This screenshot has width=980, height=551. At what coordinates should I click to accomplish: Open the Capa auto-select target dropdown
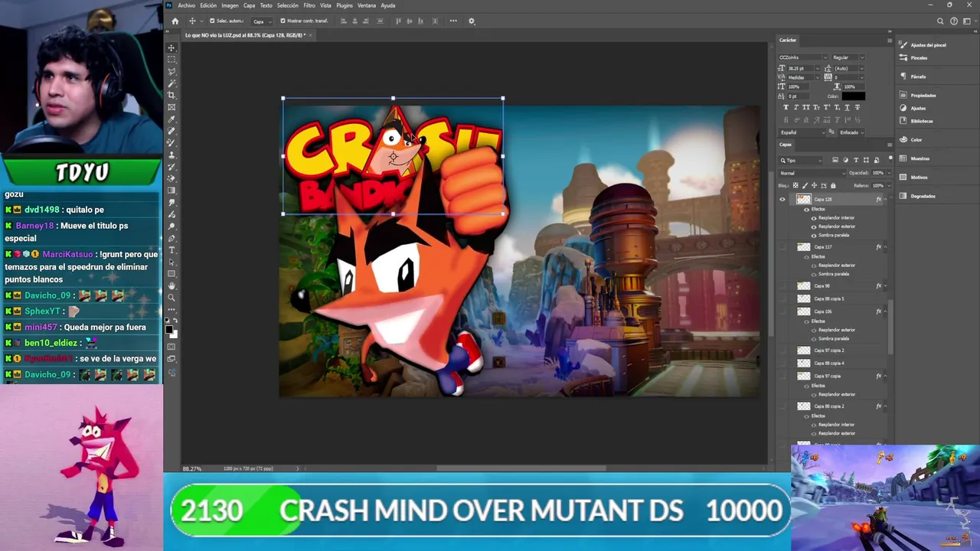tap(263, 21)
